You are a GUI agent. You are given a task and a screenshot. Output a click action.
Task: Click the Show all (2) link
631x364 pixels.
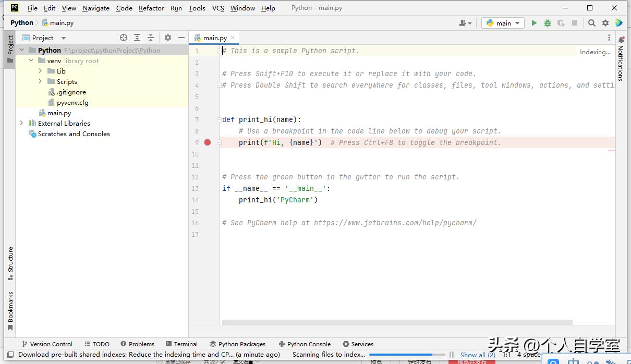point(477,355)
